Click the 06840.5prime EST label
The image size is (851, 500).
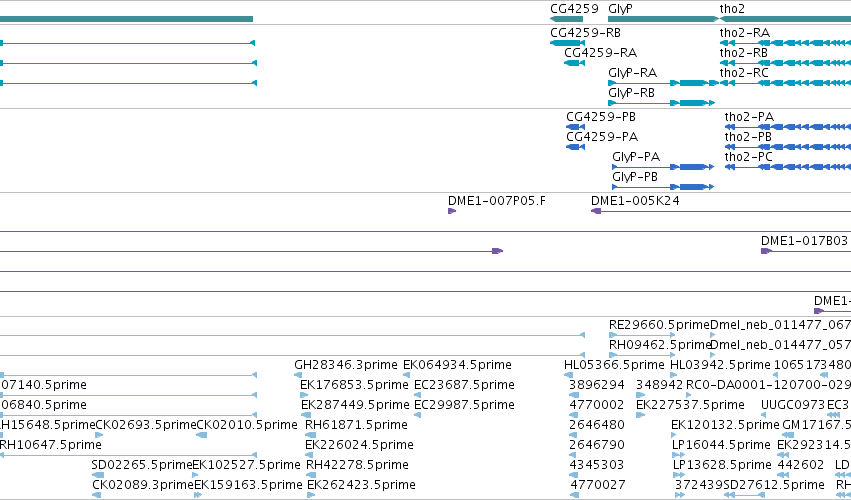coord(43,405)
